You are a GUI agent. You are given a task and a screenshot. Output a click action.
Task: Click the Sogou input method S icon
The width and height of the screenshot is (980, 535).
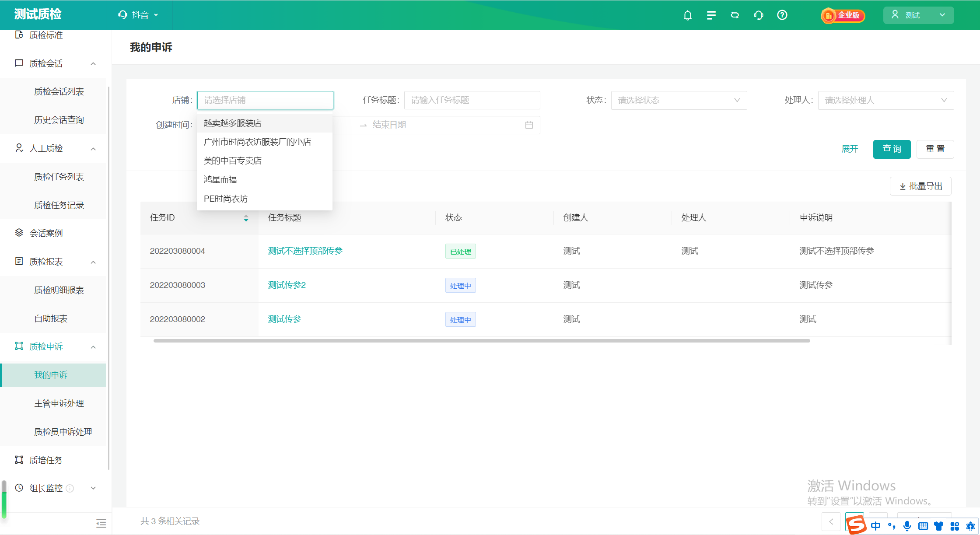[x=856, y=525]
